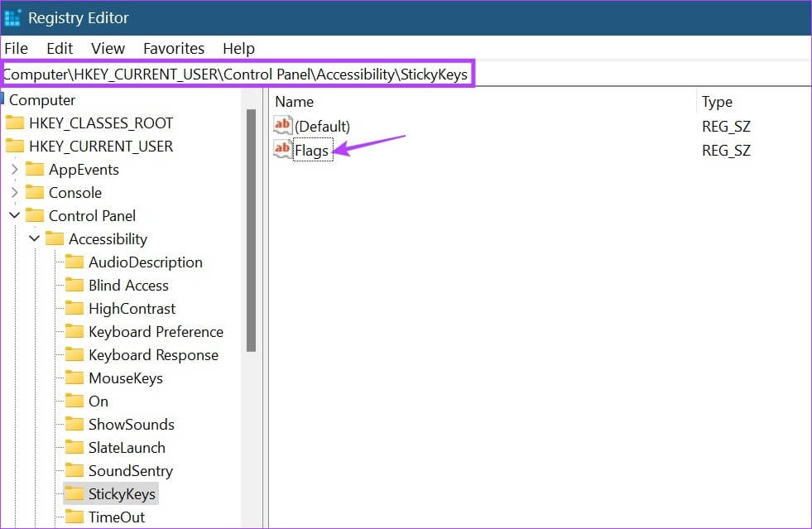The height and width of the screenshot is (529, 812).
Task: Select the StickyKeys folder icon
Action: tap(74, 493)
